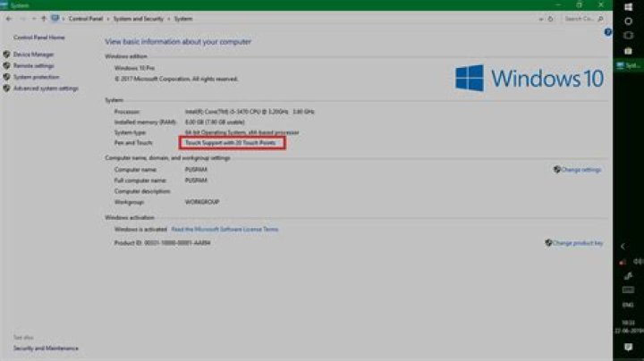Image resolution: width=644 pixels, height=361 pixels.
Task: Click the shield beside Change product key
Action: [548, 243]
